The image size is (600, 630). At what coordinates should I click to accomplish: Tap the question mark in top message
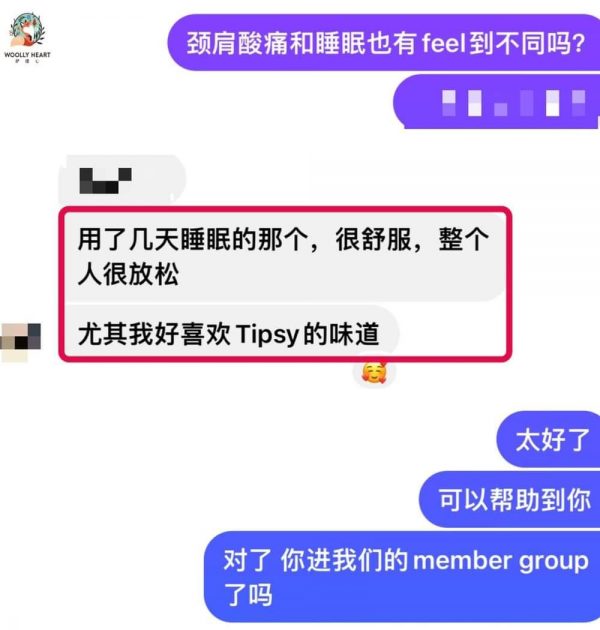pyautogui.click(x=579, y=43)
